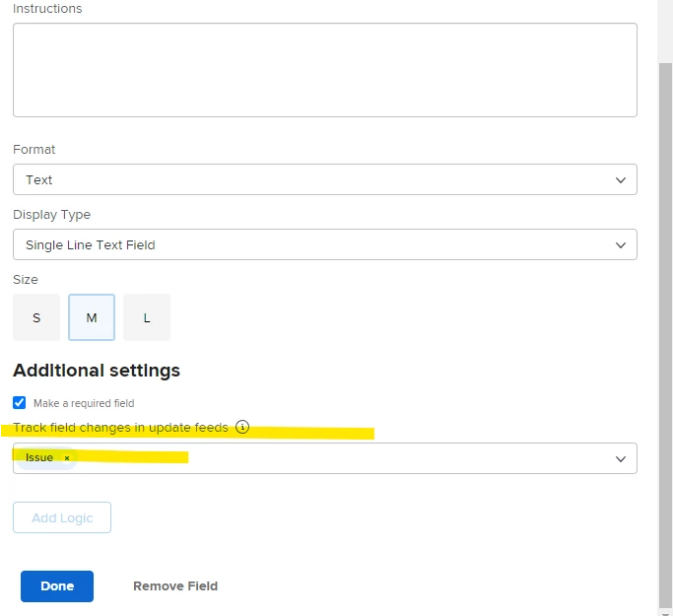
Task: Click the Make a required field label
Action: [84, 403]
